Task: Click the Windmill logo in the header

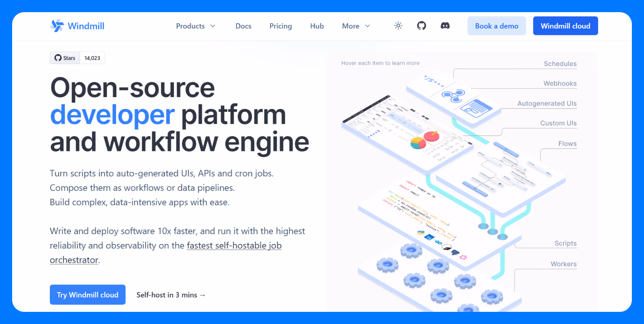Action: click(x=77, y=26)
